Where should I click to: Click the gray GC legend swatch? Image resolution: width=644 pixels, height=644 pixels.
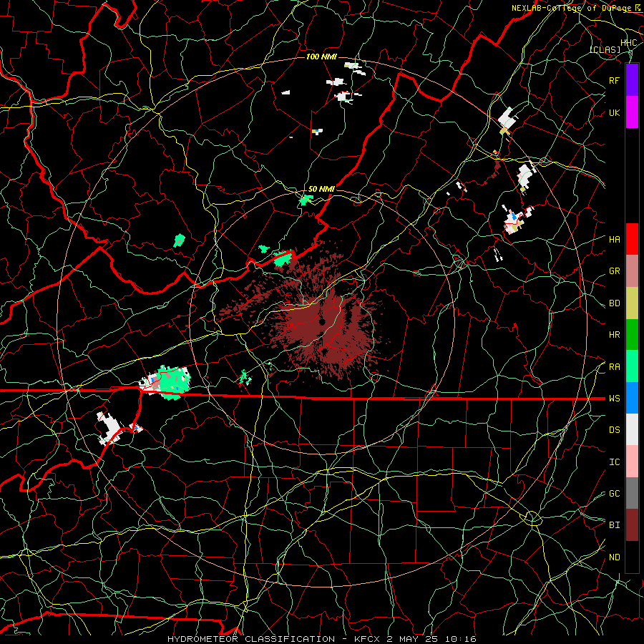[x=632, y=493]
